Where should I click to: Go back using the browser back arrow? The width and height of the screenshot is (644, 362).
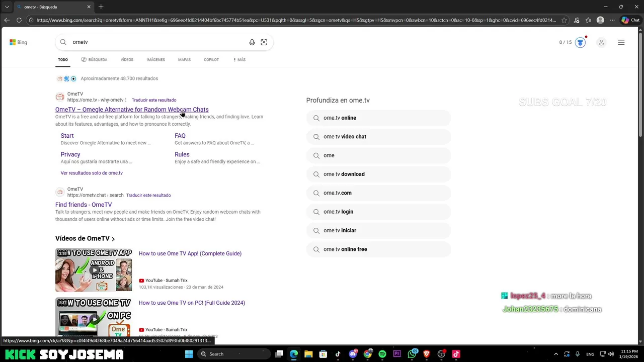(7, 20)
